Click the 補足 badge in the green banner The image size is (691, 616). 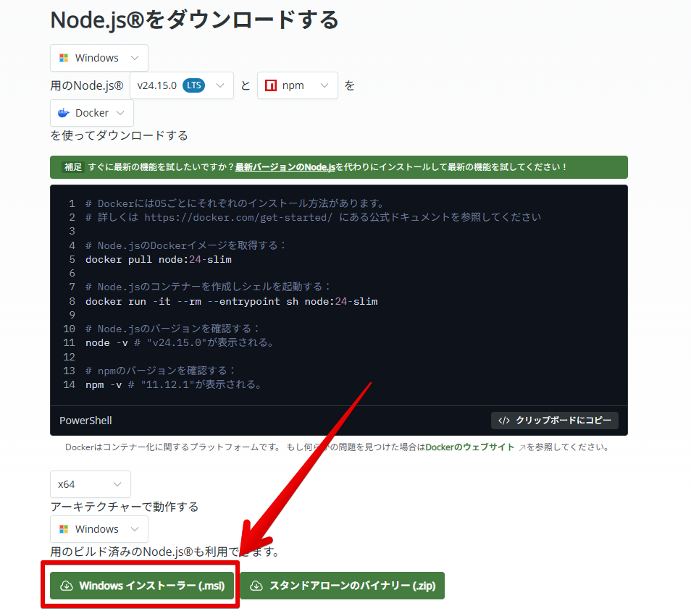pos(73,167)
